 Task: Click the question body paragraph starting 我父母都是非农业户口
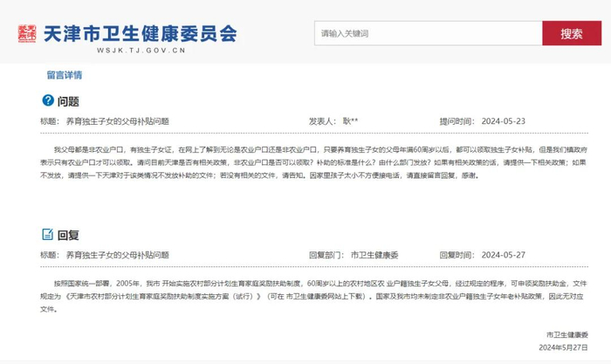313,162
